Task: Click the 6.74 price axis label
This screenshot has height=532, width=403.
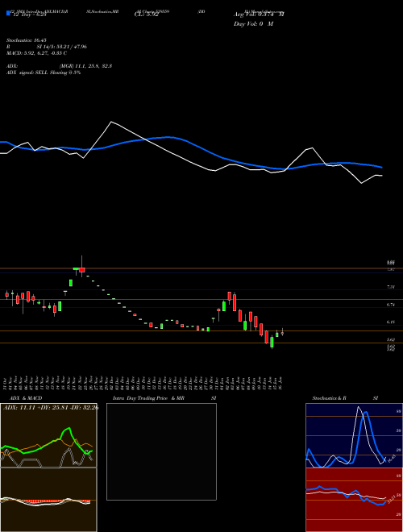Action: coord(391,305)
